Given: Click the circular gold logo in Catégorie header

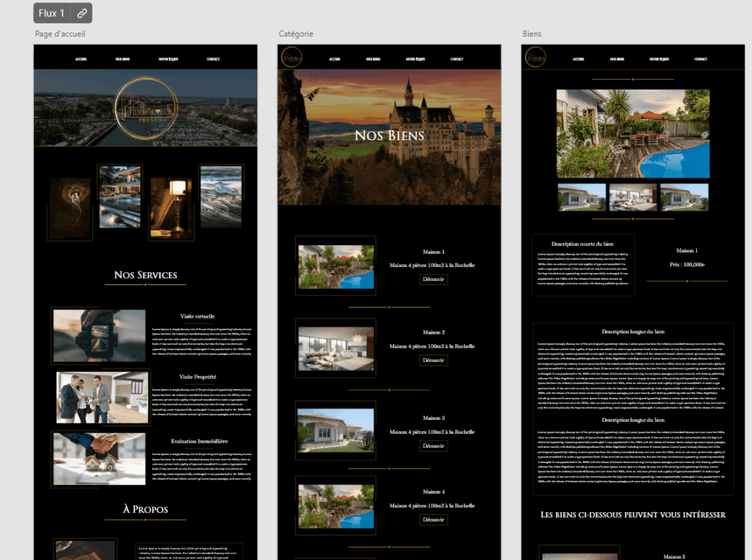Looking at the screenshot, I should click(290, 57).
